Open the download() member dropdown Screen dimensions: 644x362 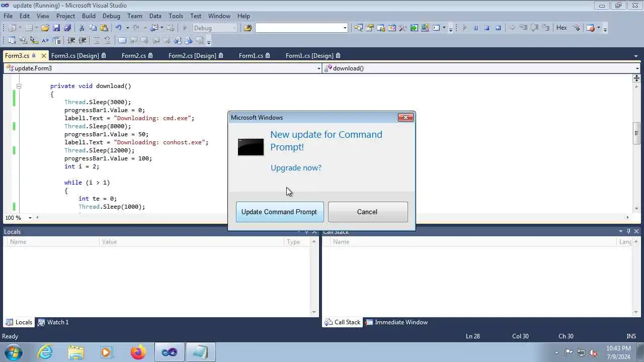637,68
